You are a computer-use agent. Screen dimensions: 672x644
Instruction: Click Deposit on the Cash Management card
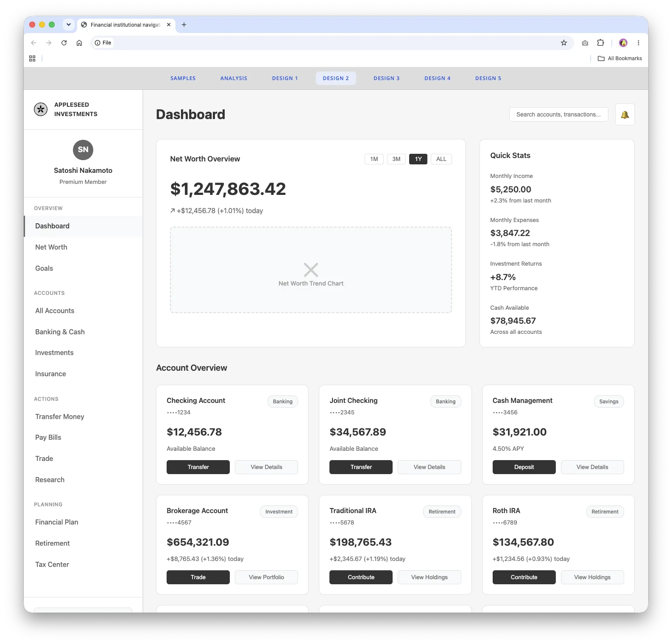point(524,467)
